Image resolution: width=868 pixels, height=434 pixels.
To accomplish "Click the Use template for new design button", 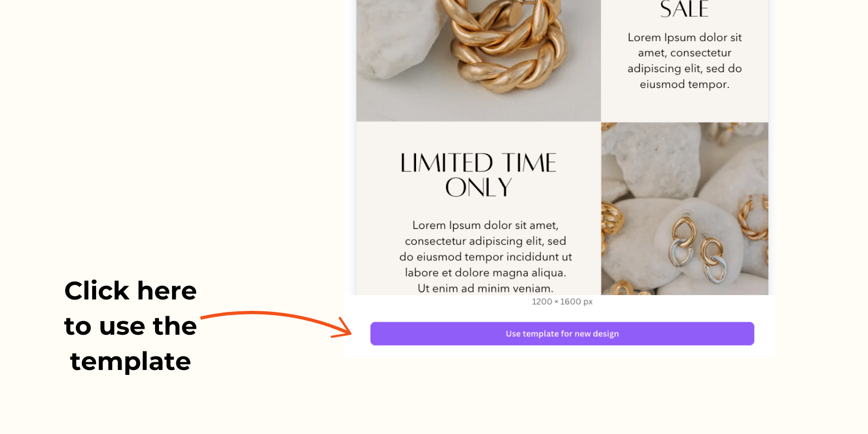I will pyautogui.click(x=562, y=334).
